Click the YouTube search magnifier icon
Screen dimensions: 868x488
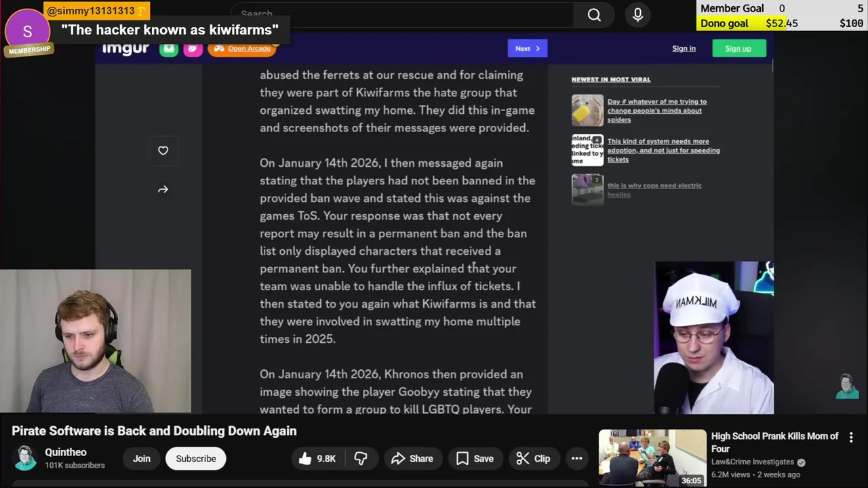[594, 14]
